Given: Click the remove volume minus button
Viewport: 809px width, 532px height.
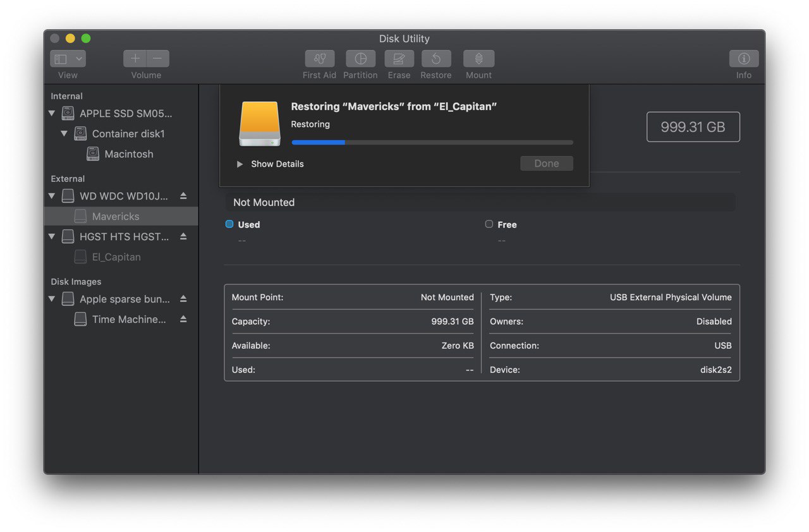Looking at the screenshot, I should coord(158,59).
